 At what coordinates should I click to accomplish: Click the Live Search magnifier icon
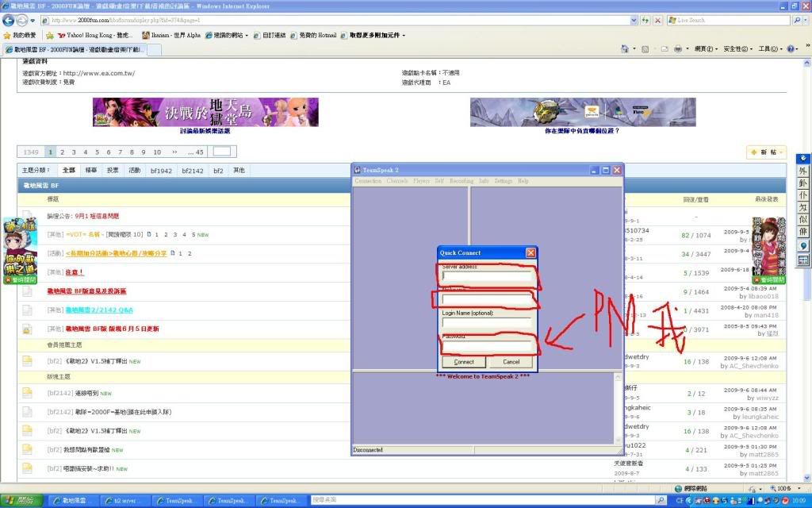(797, 20)
